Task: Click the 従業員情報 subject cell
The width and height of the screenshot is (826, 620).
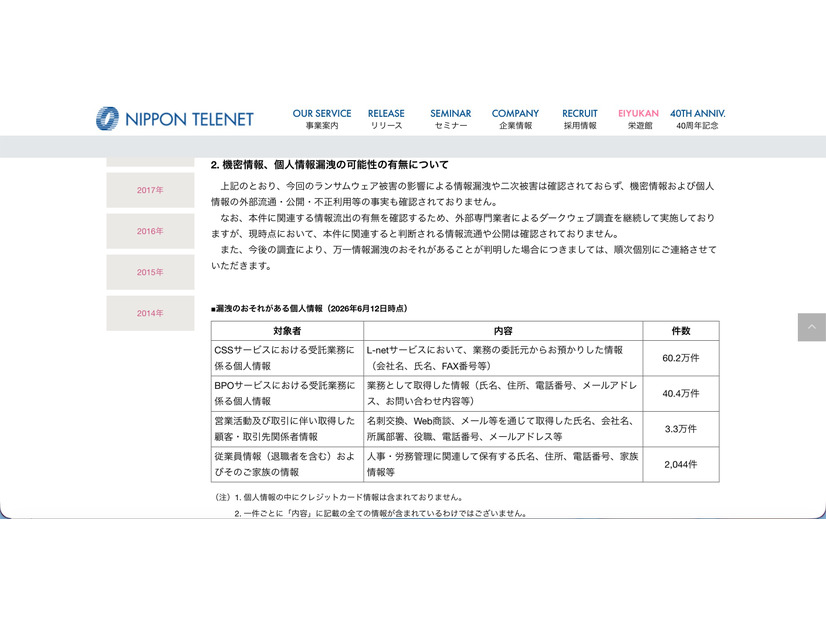Action: [x=287, y=465]
